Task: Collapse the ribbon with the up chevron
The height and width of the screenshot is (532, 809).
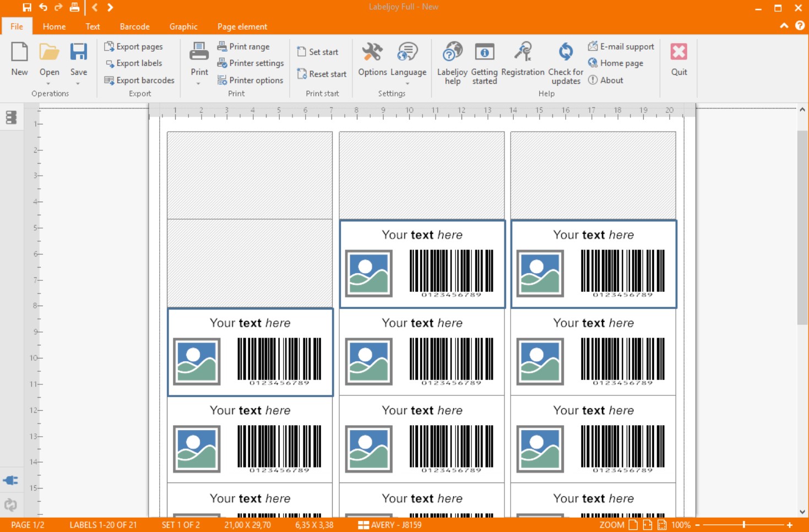Action: tap(784, 26)
